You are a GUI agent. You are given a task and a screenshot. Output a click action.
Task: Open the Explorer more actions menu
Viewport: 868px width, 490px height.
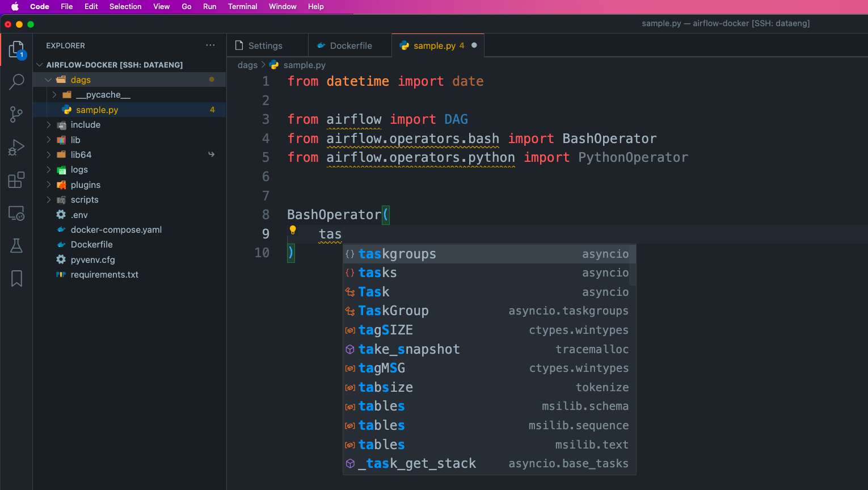pos(210,45)
